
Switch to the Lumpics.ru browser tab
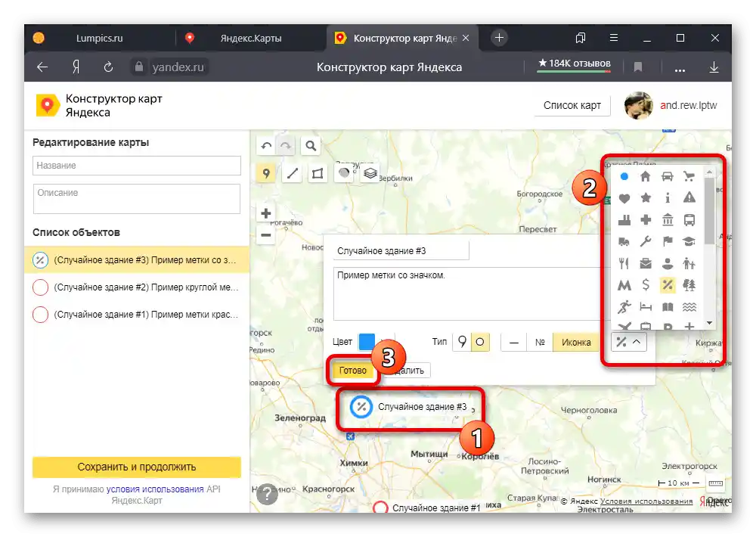click(x=100, y=38)
